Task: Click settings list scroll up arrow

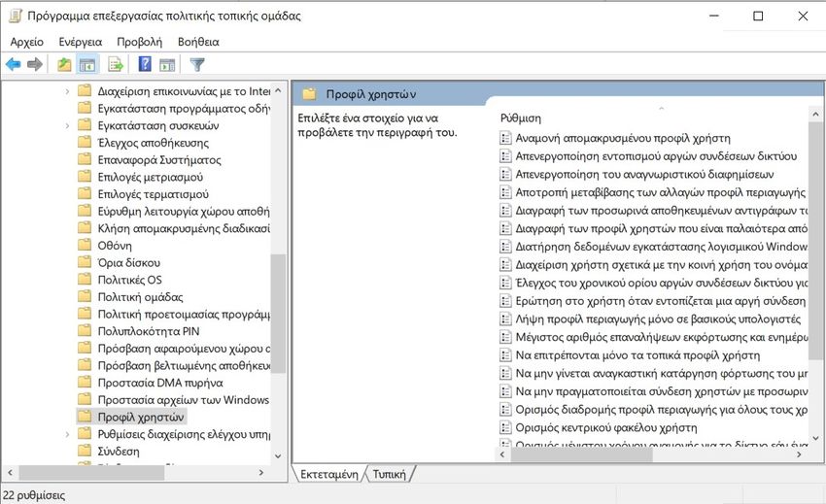Action: coord(815,114)
